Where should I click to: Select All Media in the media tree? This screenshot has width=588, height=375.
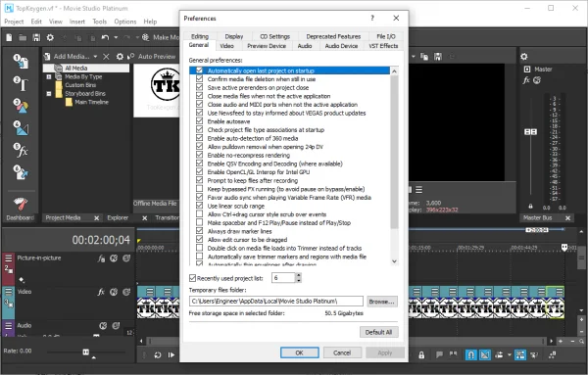coord(75,69)
